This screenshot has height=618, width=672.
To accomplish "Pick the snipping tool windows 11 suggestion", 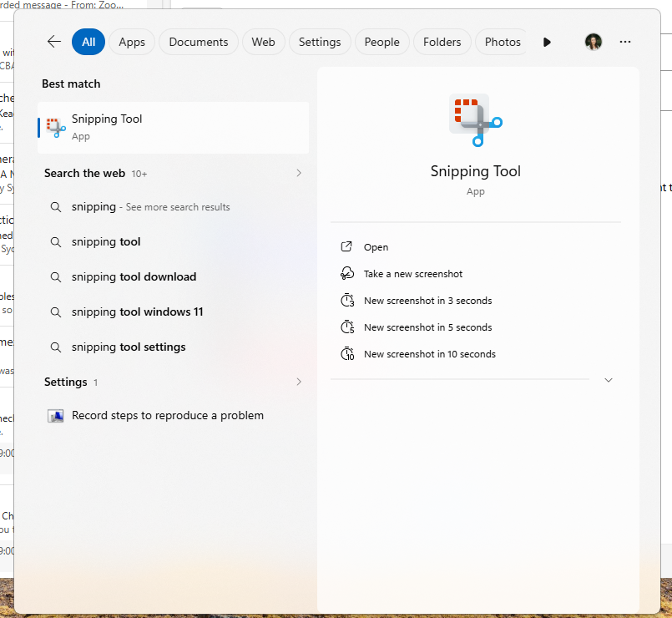I will pyautogui.click(x=137, y=312).
